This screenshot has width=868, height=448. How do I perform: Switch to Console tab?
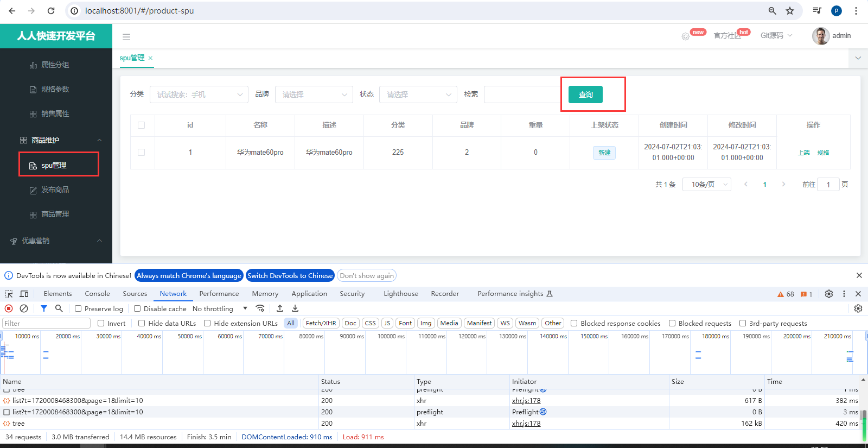(x=98, y=294)
